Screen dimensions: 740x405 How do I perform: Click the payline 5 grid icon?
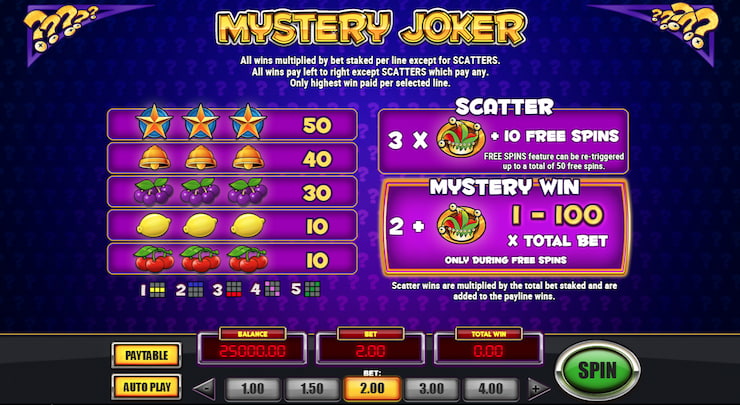click(x=312, y=288)
